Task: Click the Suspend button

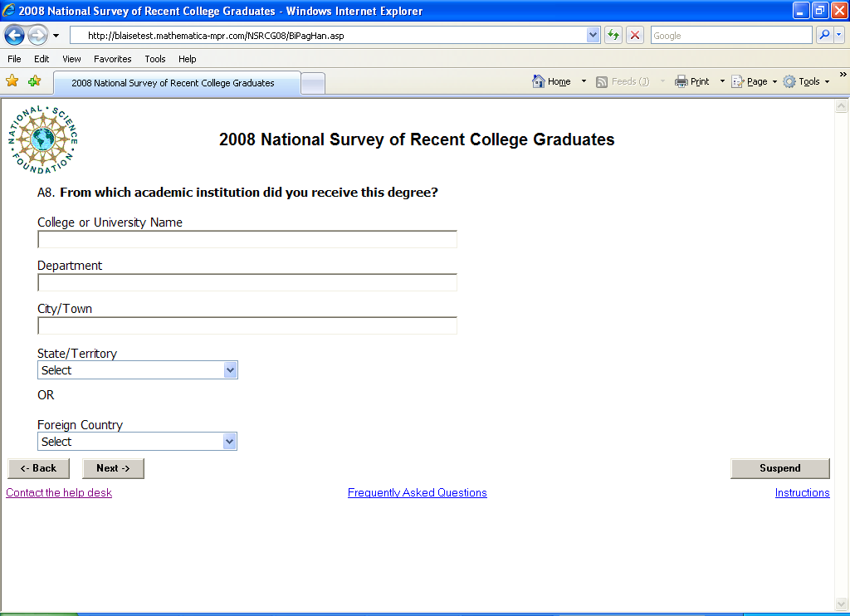Action: tap(779, 468)
